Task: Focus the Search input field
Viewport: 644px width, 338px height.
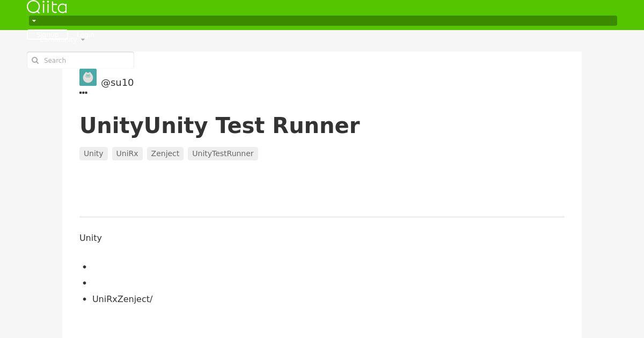Action: pos(80,60)
